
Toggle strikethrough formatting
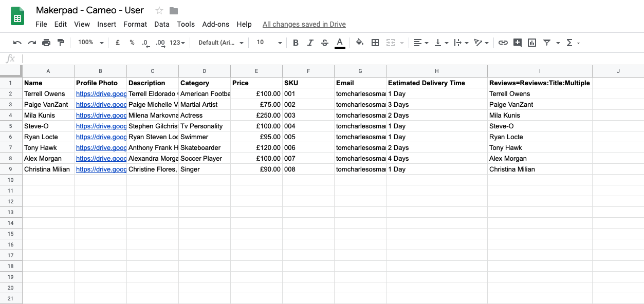(x=324, y=43)
